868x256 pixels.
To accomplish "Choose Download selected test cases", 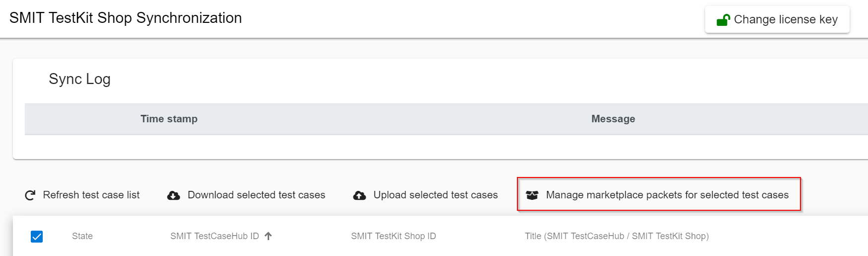I will [256, 195].
